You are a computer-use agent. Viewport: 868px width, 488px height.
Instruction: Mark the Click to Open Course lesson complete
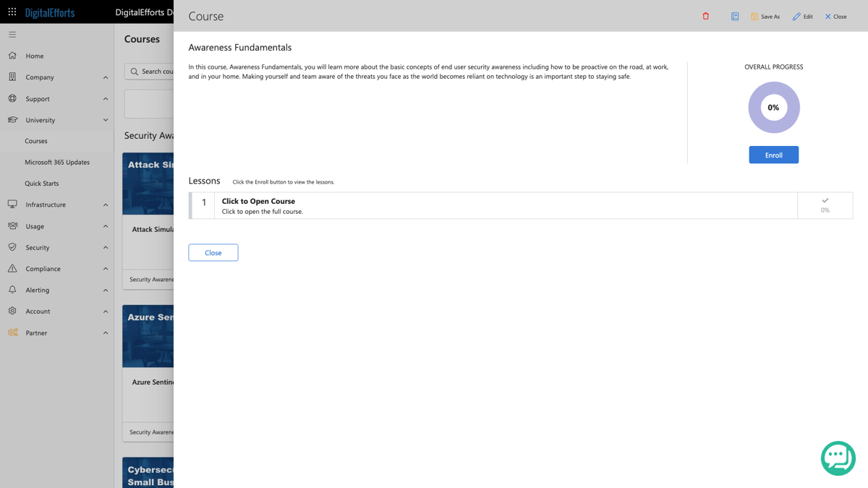click(825, 201)
